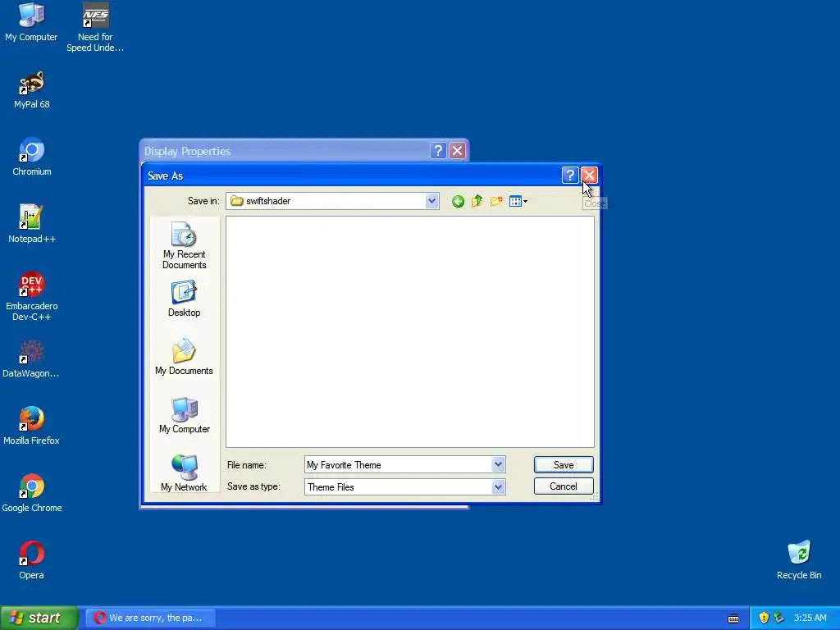This screenshot has height=630, width=840.
Task: Close the Display Properties window
Action: pyautogui.click(x=457, y=151)
